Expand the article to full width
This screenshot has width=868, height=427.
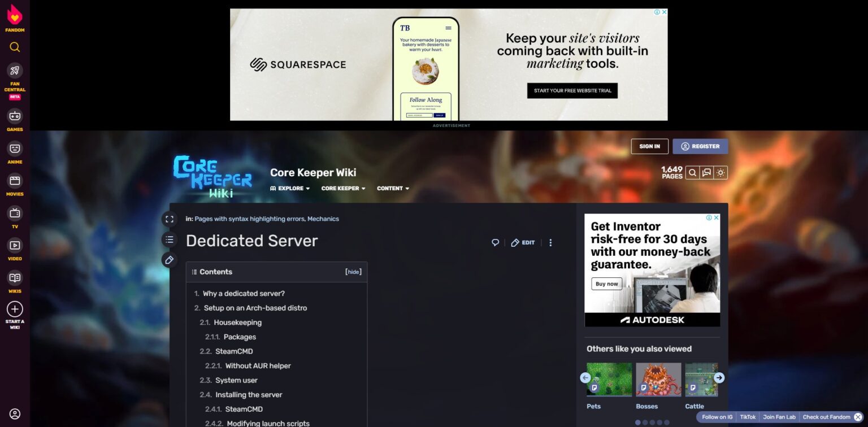pyautogui.click(x=169, y=219)
